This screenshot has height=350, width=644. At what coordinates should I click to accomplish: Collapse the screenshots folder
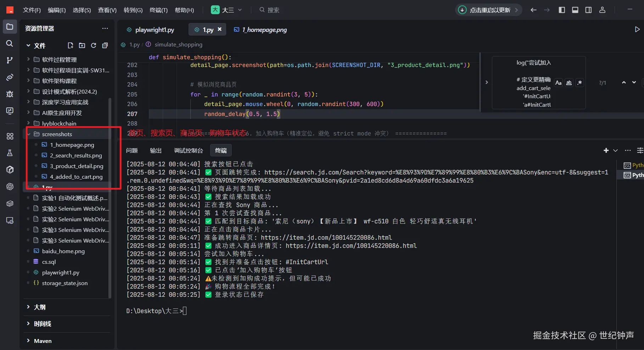point(28,134)
